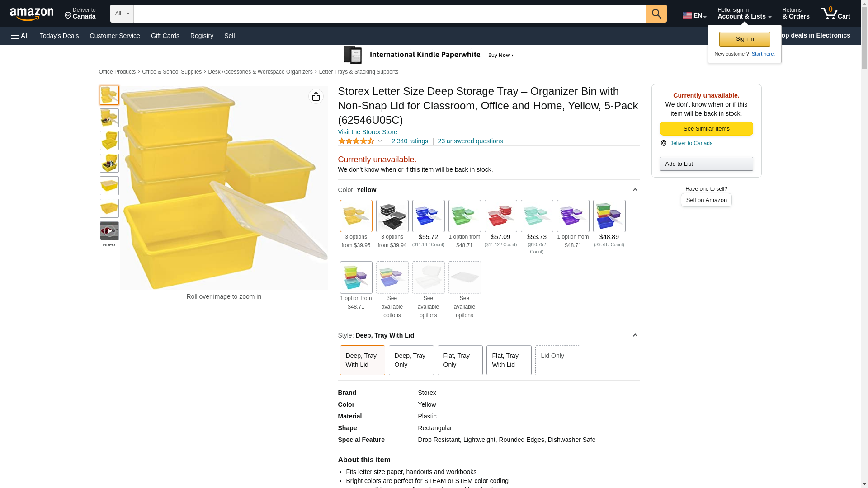The image size is (868, 488).
Task: Visit the Storex Store link
Action: 368,132
